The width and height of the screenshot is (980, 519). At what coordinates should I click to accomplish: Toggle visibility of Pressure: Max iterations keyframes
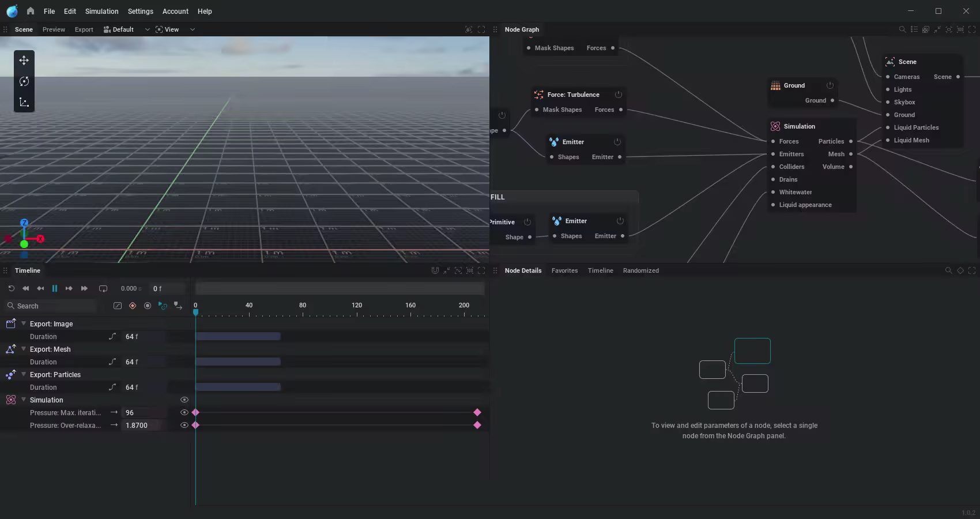tap(184, 412)
